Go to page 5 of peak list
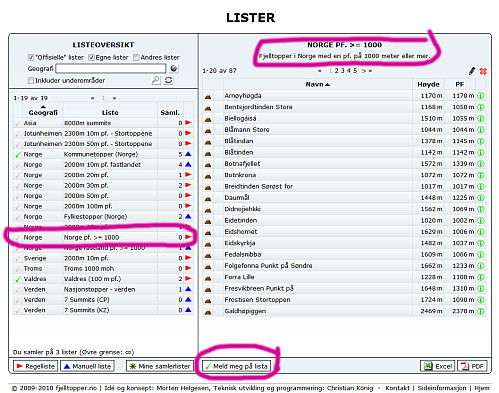The image size is (499, 393). pos(355,71)
